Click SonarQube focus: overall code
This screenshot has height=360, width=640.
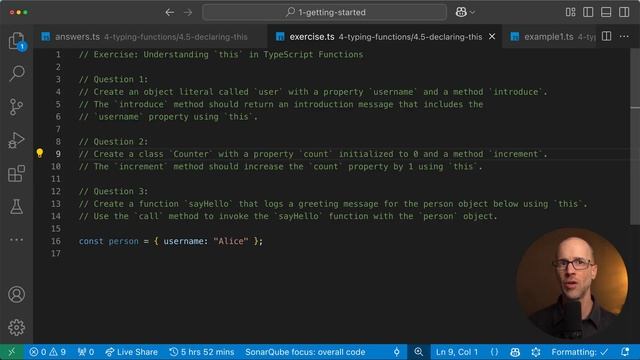coord(305,352)
